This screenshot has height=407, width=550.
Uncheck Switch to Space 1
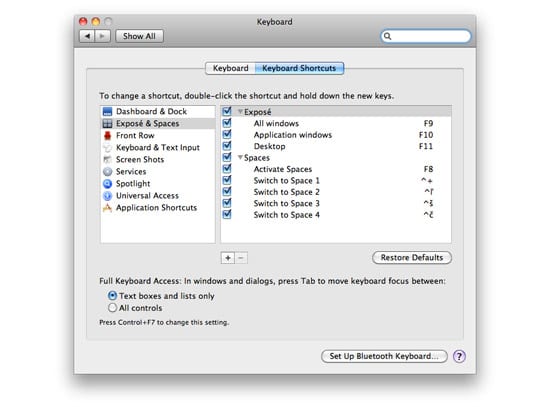pos(227,180)
